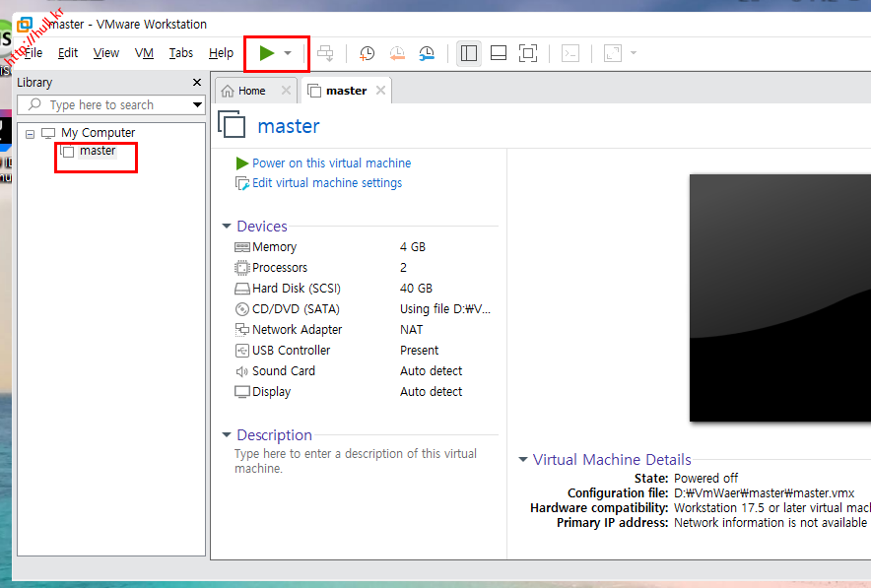Click the large master VM title icon
The width and height of the screenshot is (871, 588).
(x=232, y=124)
